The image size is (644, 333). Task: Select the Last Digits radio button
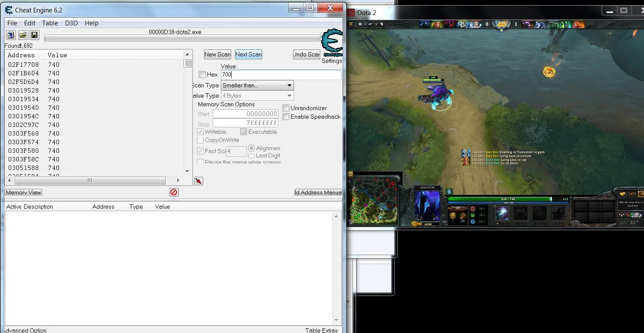(251, 155)
